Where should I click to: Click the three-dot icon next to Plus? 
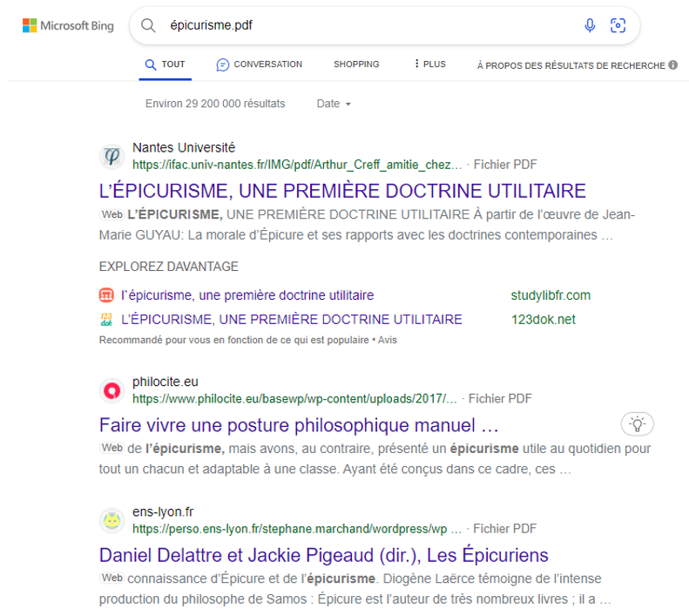click(416, 64)
